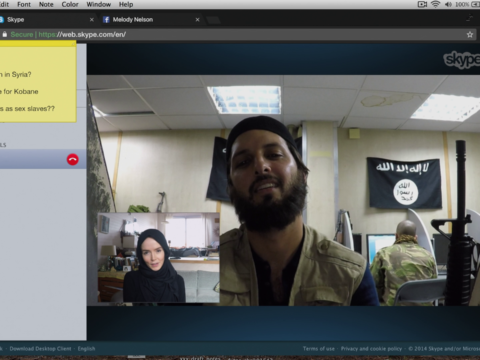Open a new browser tab
Image resolution: width=480 pixels, height=360 pixels.
coord(213,20)
